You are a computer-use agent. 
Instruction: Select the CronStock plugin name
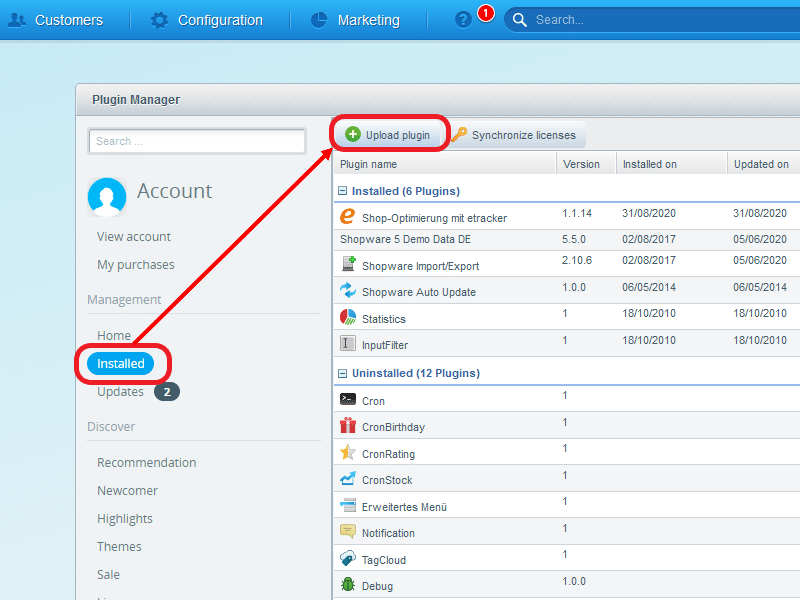point(387,480)
